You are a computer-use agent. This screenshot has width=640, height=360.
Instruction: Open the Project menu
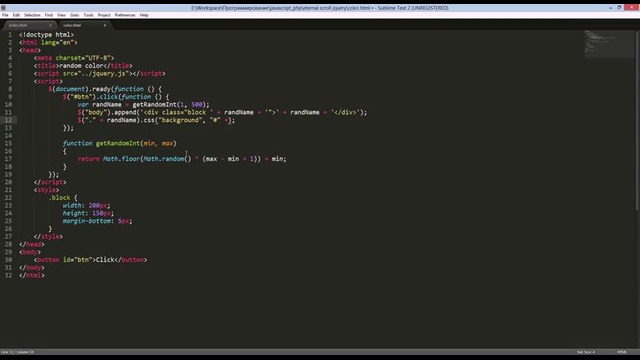[104, 15]
